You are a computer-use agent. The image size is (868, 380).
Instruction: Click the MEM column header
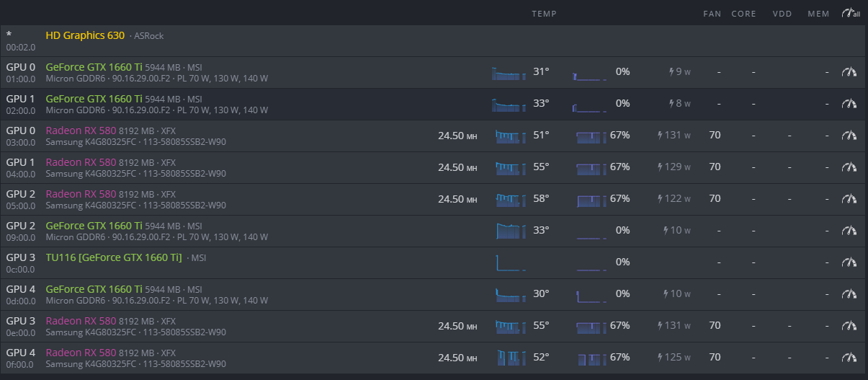(818, 14)
